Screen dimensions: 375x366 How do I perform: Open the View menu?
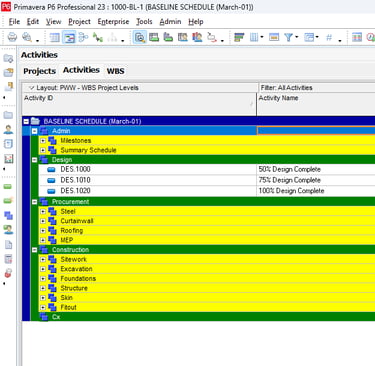(x=53, y=22)
